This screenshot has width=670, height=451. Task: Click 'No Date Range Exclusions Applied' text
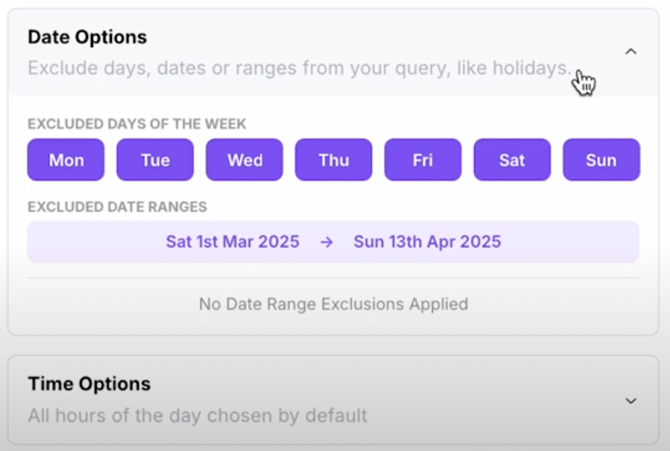[x=333, y=304]
